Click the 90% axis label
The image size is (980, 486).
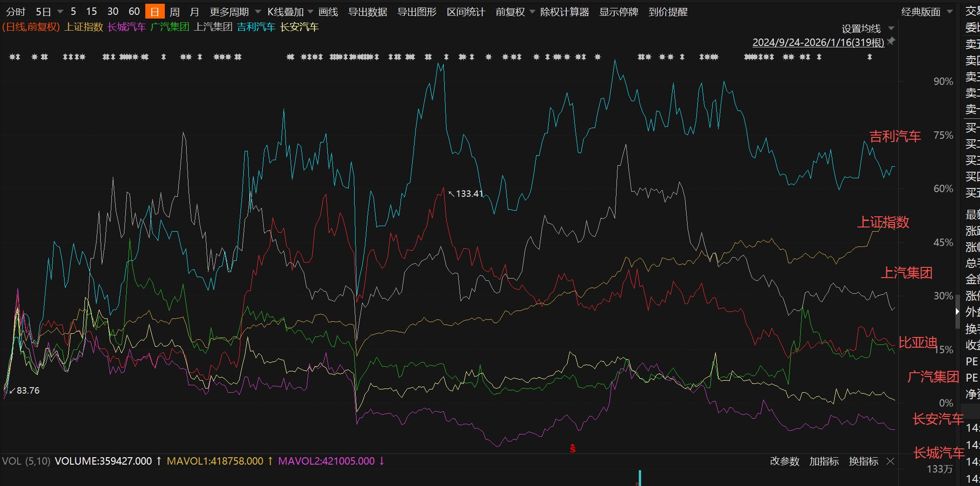943,82
